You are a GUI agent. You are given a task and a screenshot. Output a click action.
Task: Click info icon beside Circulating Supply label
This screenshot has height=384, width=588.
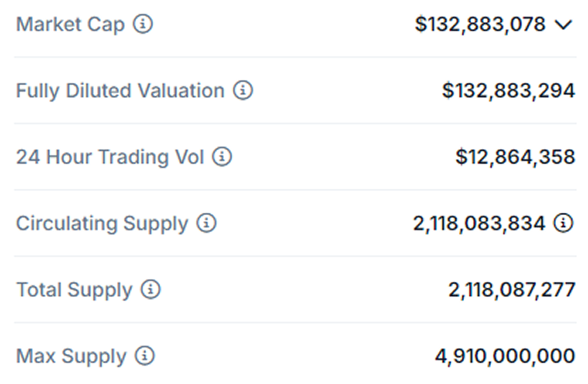pos(207,223)
